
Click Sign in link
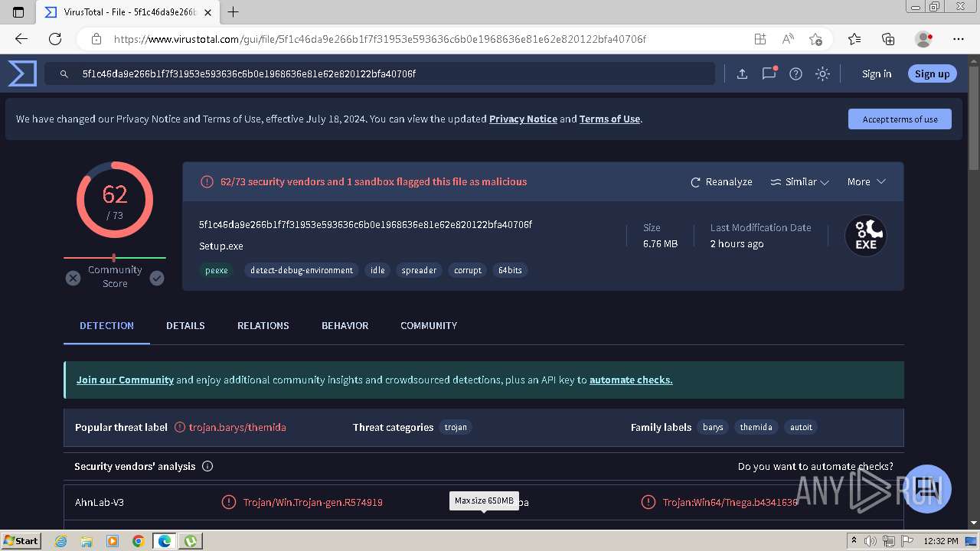877,73
